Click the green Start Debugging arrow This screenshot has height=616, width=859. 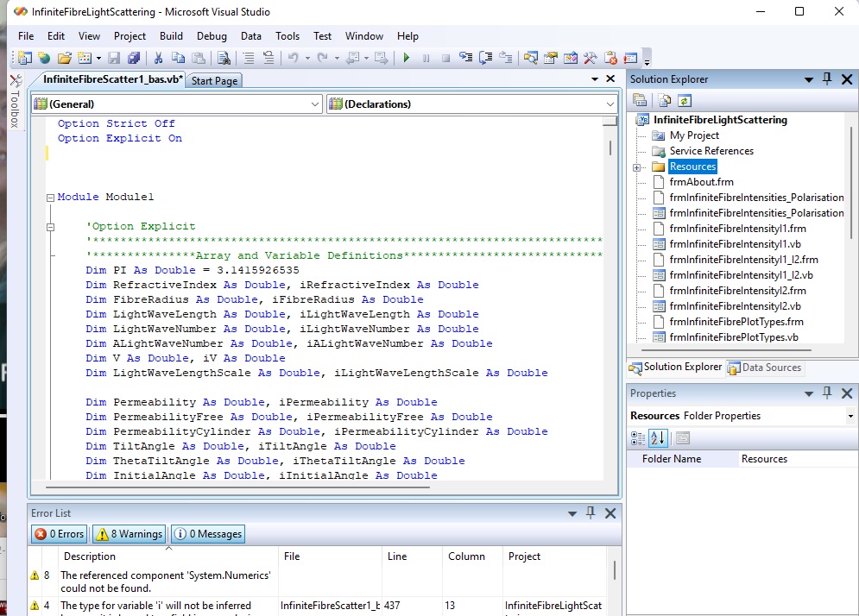407,58
